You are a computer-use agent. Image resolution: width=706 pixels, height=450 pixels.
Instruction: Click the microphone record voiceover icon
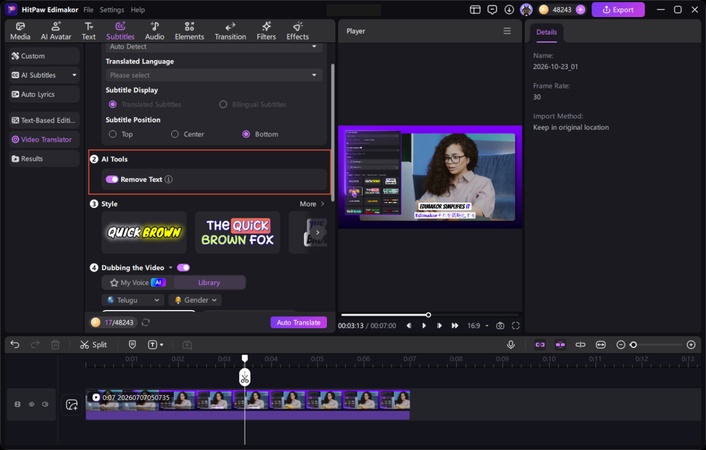pos(511,345)
